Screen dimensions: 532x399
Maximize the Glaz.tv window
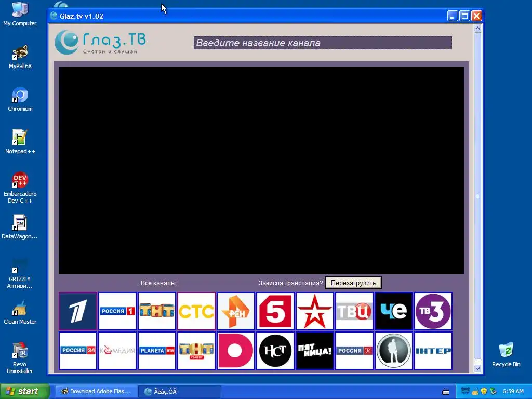tap(464, 16)
